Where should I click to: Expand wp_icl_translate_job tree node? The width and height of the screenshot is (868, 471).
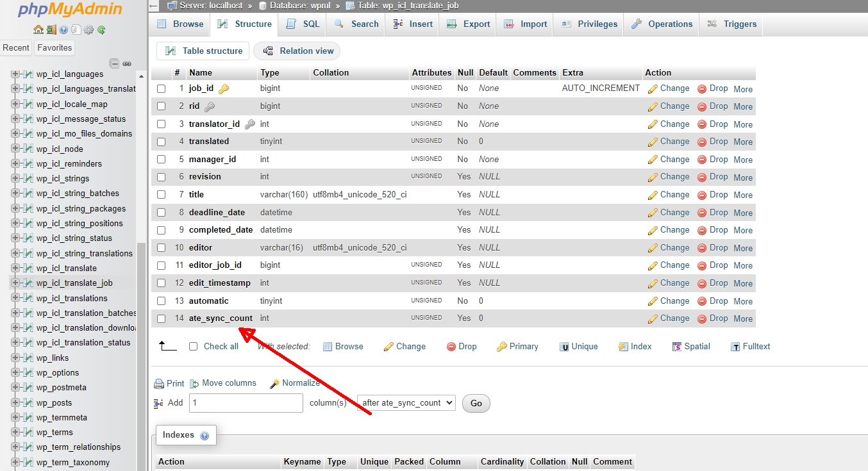15,283
